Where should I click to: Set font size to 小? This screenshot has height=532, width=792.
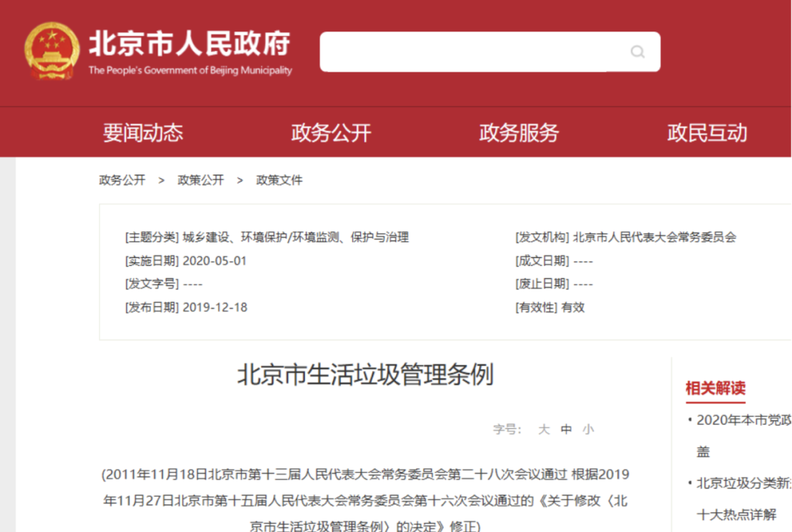coord(588,429)
